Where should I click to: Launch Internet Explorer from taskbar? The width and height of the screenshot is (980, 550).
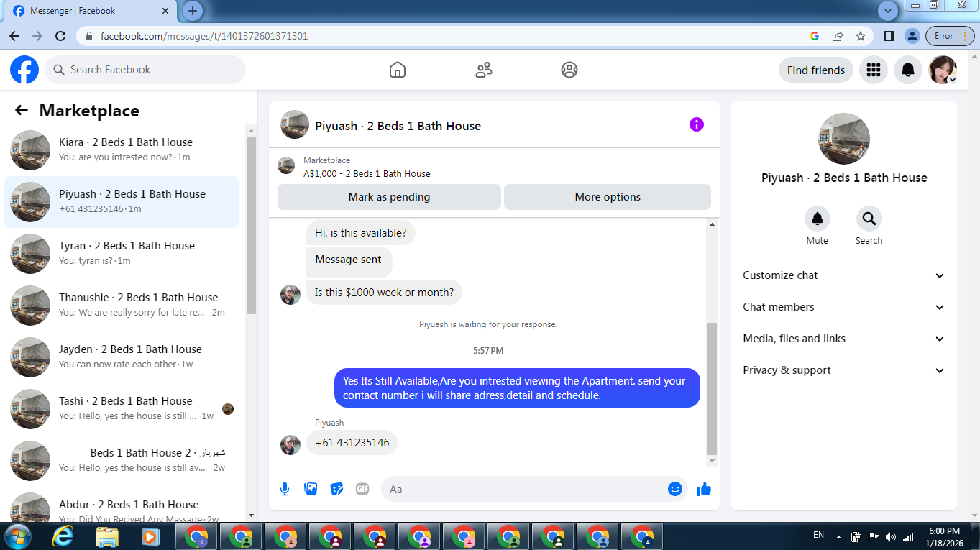[63, 536]
